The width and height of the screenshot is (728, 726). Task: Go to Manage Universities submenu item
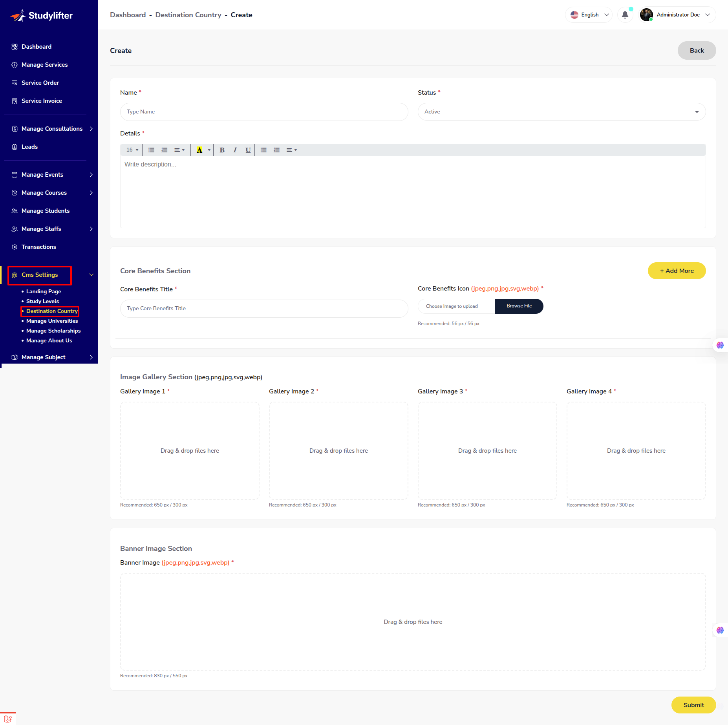(x=52, y=321)
